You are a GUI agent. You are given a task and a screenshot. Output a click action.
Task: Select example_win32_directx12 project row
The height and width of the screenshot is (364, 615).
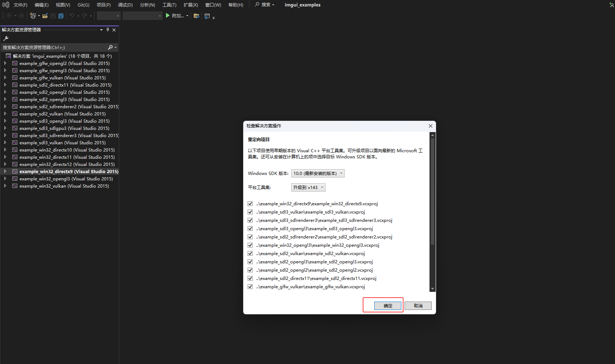coord(60,164)
